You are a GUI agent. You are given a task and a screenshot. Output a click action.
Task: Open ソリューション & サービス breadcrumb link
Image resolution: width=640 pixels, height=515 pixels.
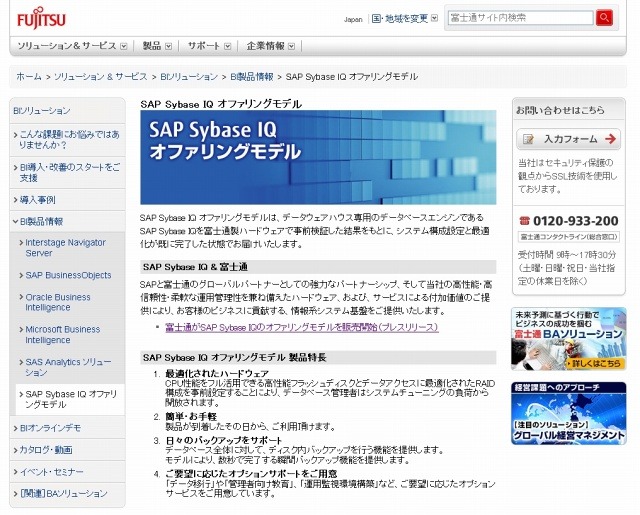[x=100, y=76]
